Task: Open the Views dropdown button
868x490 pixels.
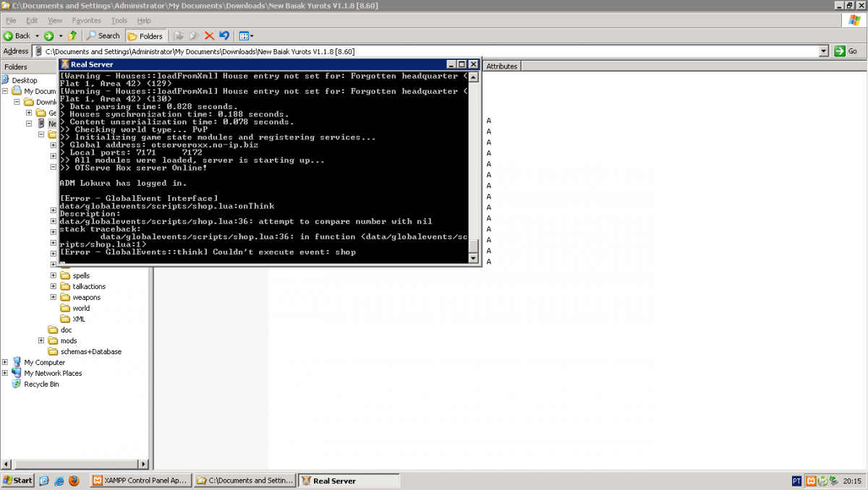Action: pos(246,35)
